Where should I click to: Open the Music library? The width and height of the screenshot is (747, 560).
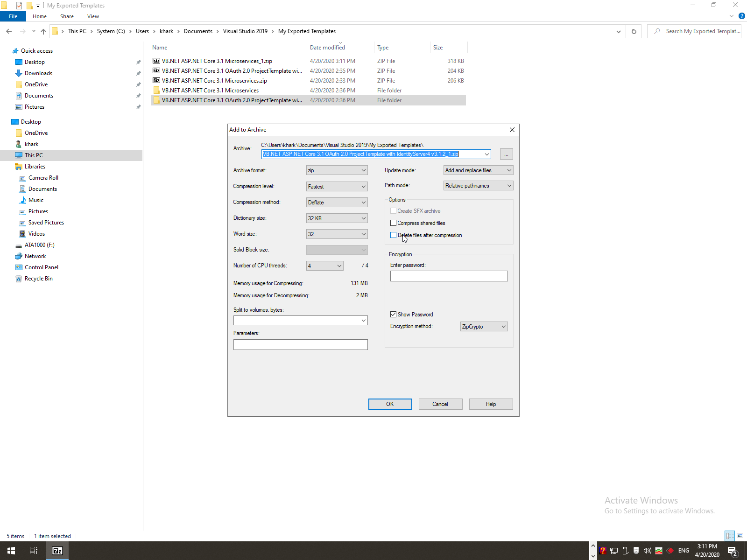point(36,200)
